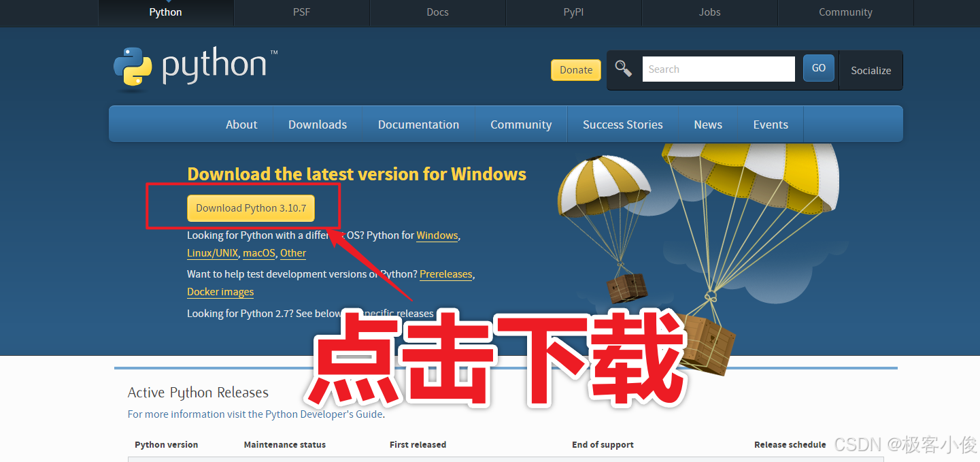The image size is (980, 462).
Task: Open News in the navigation bar
Action: pyautogui.click(x=708, y=125)
